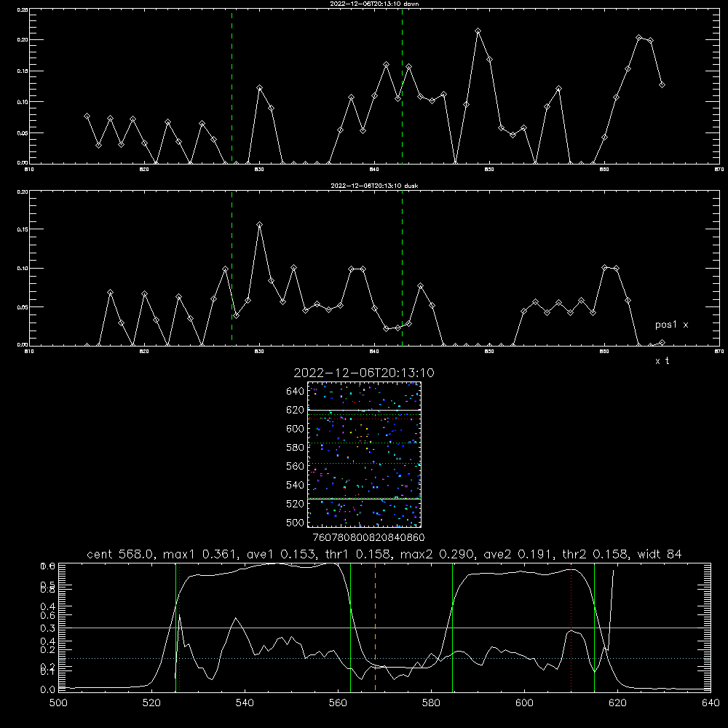Image resolution: width=728 pixels, height=728 pixels.
Task: Click the '600' label on image y-axis
Action: (x=296, y=429)
